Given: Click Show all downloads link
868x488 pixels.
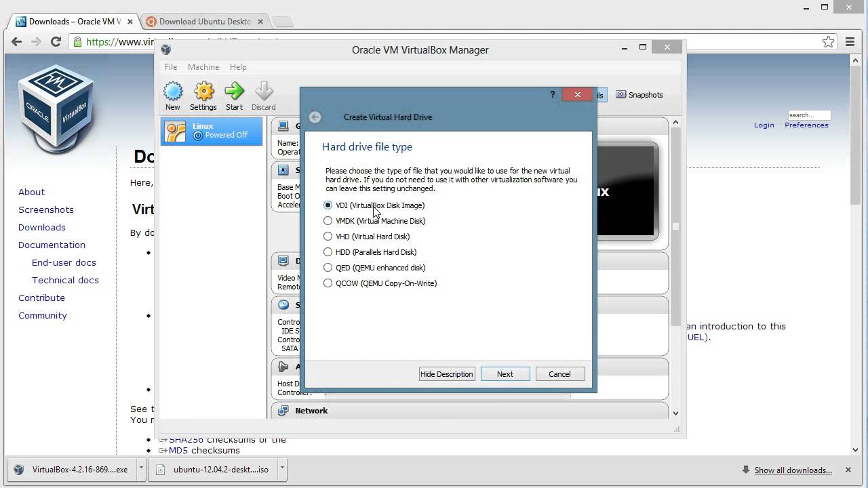Looking at the screenshot, I should [793, 470].
